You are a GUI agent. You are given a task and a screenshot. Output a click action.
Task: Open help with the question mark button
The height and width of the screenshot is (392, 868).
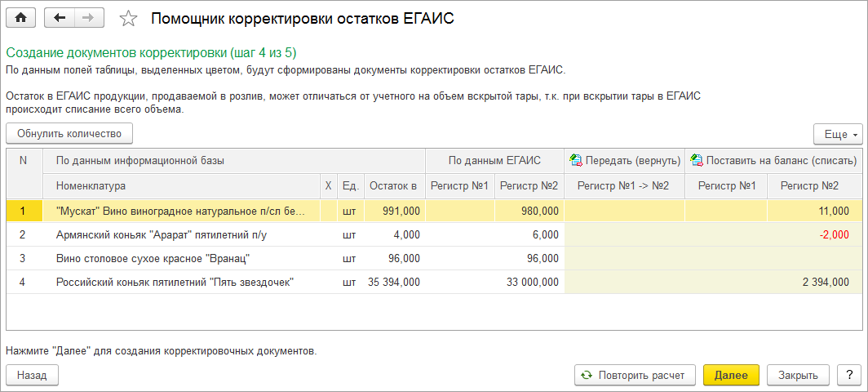pyautogui.click(x=848, y=376)
